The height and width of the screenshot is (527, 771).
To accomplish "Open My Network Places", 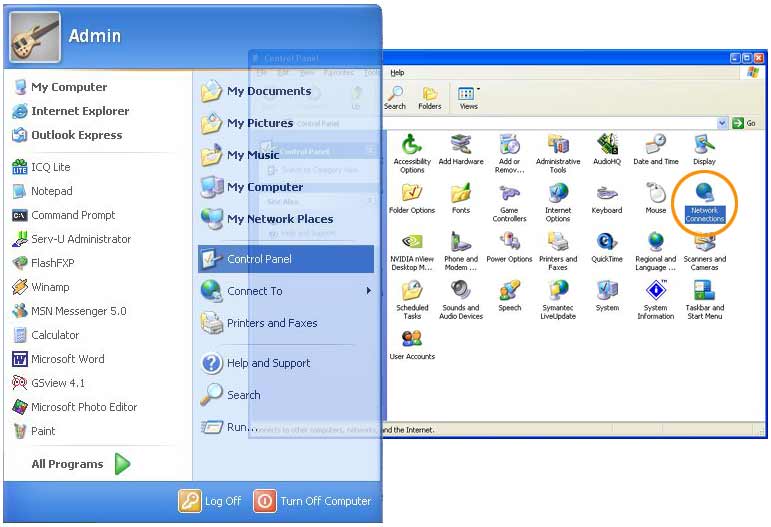I will click(267, 219).
